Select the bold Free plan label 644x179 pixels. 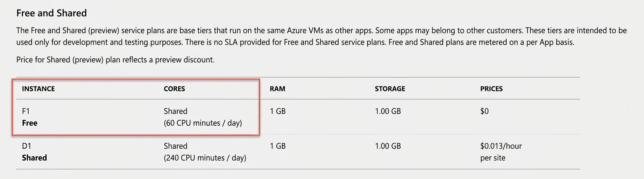coord(30,123)
